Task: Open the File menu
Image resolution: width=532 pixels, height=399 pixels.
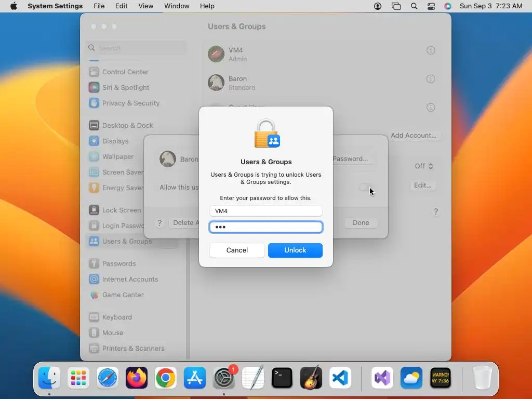Action: pos(99,6)
